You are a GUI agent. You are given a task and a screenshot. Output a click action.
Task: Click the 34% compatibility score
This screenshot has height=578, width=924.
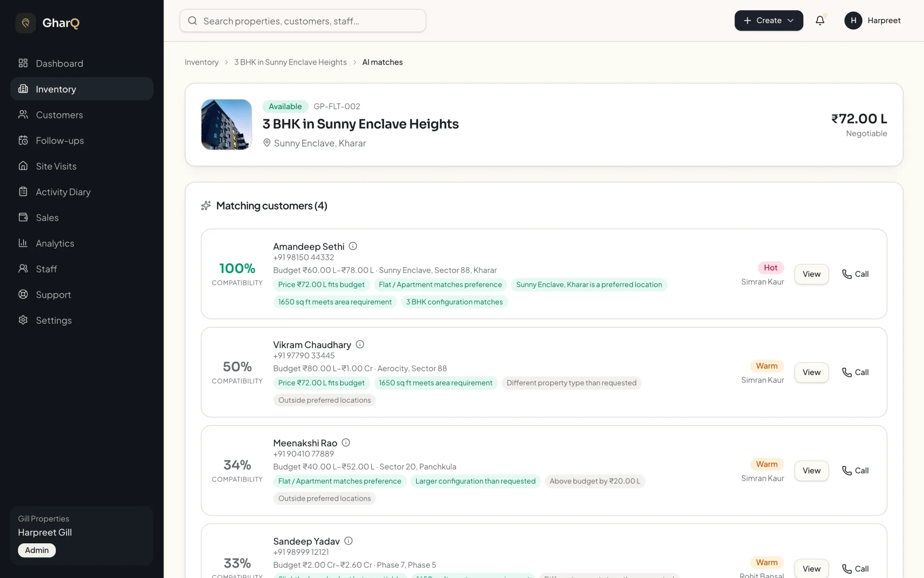pos(237,465)
